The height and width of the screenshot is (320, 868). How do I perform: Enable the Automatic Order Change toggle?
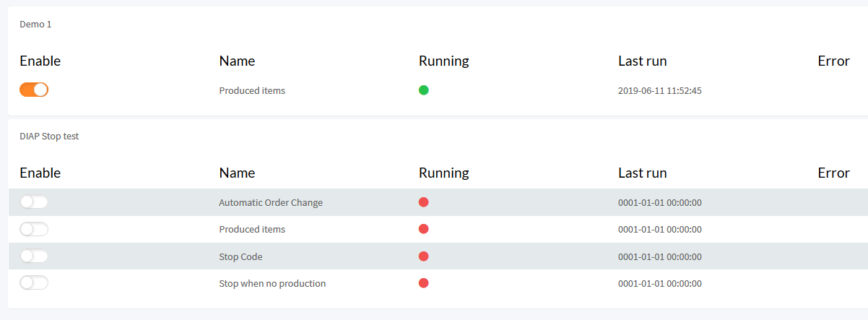pos(34,202)
